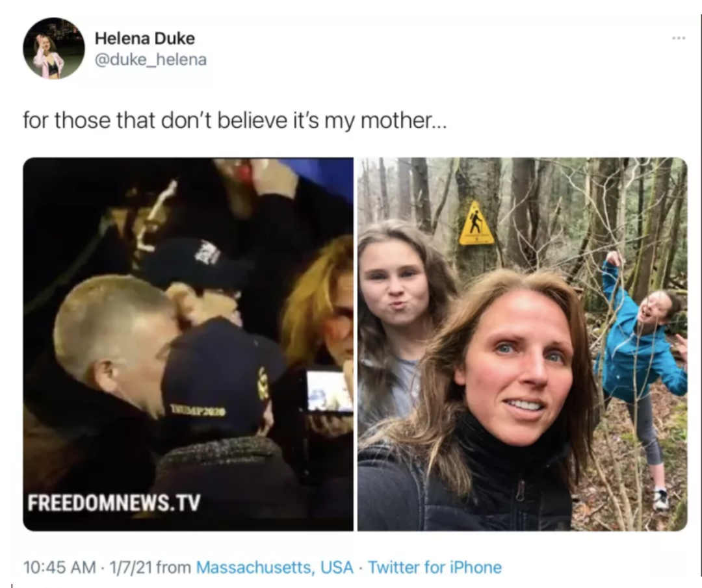Screen dimensions: 702x588
Task: Click the Massachusetts, USA location link
Action: pyautogui.click(x=275, y=567)
